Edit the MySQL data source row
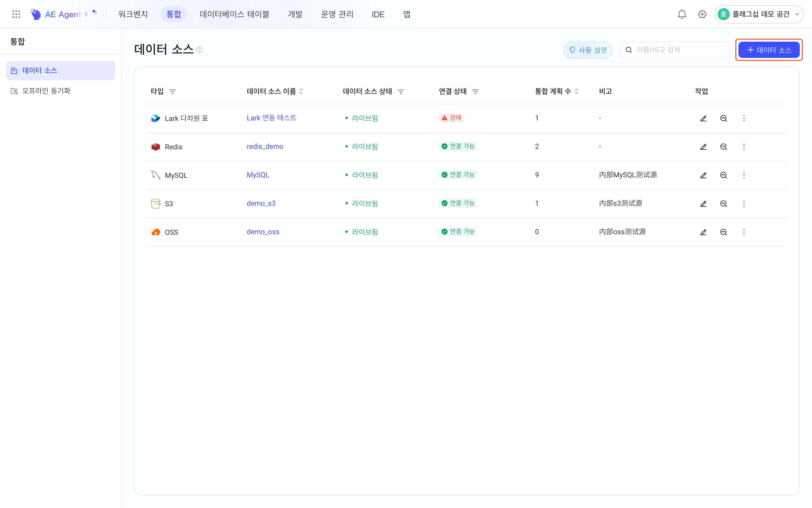 coord(703,175)
